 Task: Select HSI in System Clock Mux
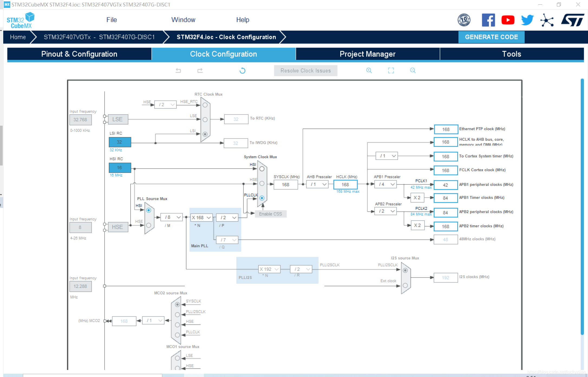coord(262,169)
